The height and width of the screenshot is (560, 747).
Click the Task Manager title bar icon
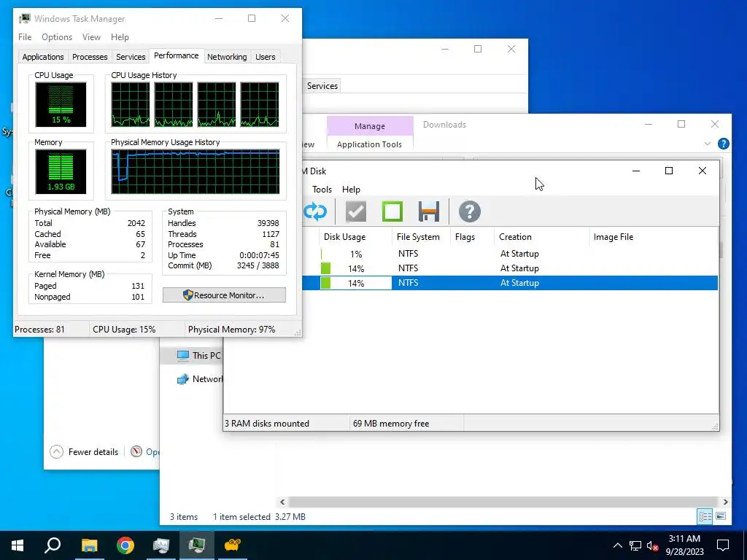25,18
